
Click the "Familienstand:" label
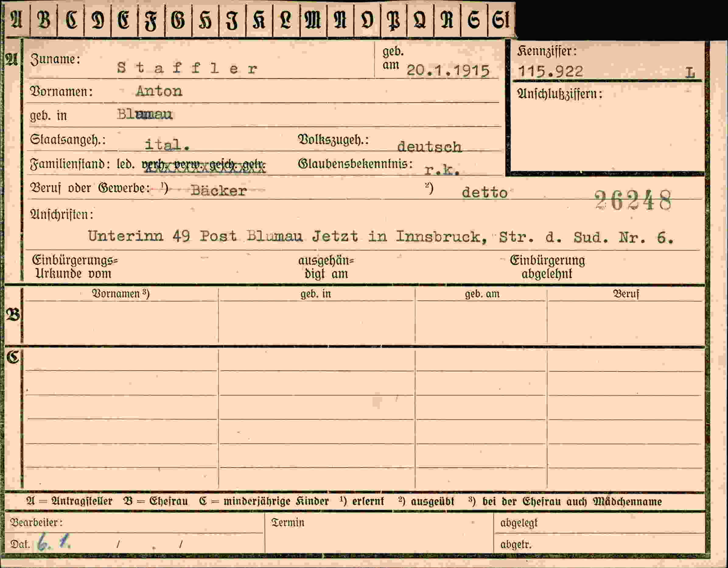click(70, 164)
